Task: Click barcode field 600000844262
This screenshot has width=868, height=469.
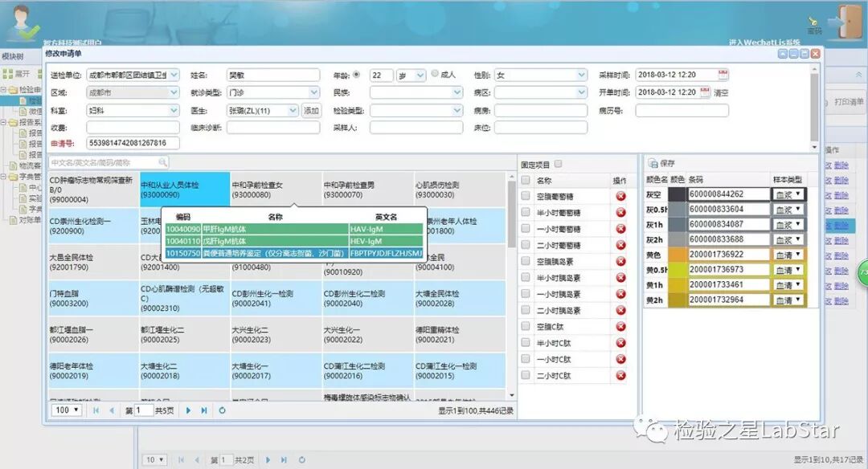Action: coord(728,194)
